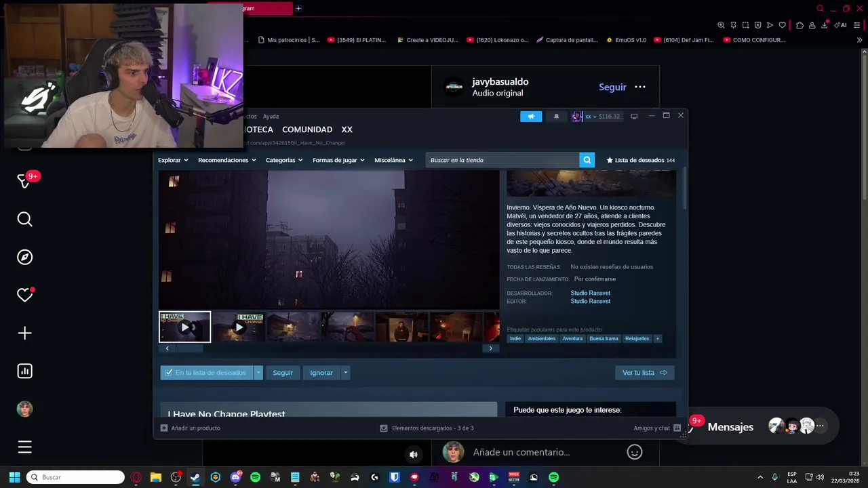The width and height of the screenshot is (868, 488).
Task: Open the EmuOS v1.0 bookmark
Action: click(x=626, y=40)
